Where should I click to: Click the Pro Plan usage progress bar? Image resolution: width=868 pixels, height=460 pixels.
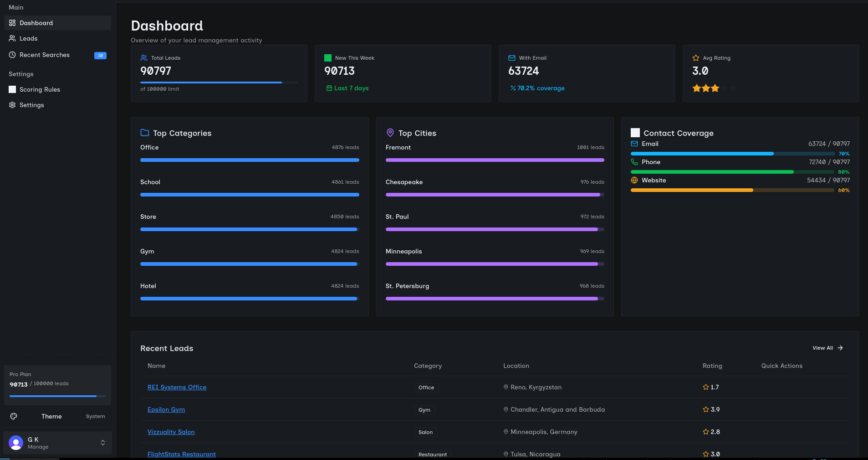coord(57,396)
